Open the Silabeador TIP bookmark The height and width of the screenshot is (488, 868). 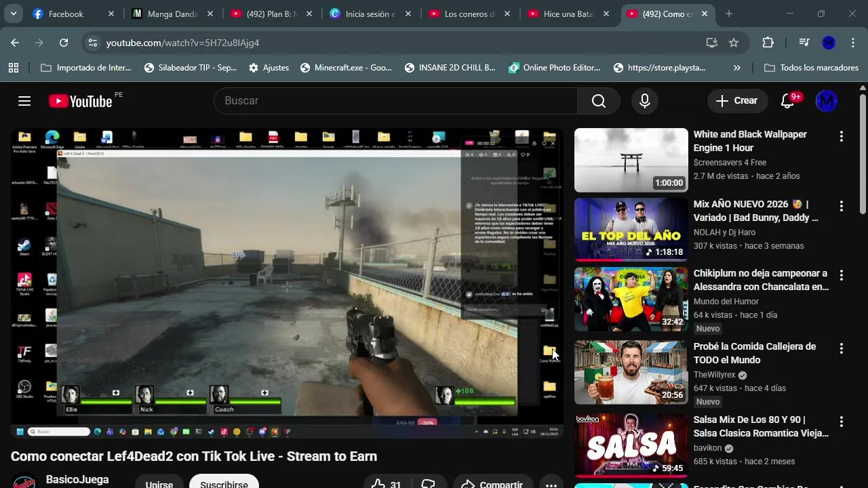[191, 68]
